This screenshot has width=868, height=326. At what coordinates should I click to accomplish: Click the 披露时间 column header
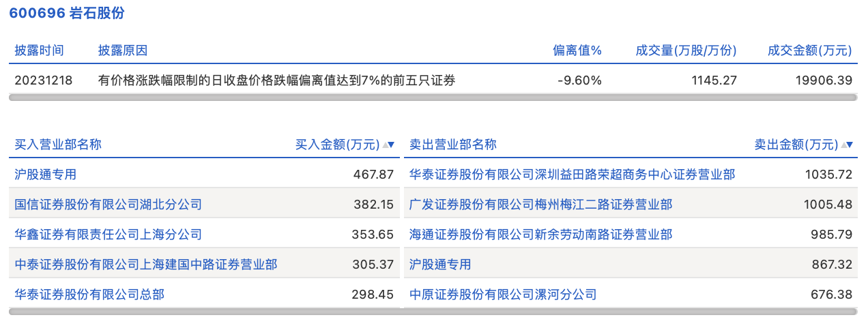click(x=39, y=50)
